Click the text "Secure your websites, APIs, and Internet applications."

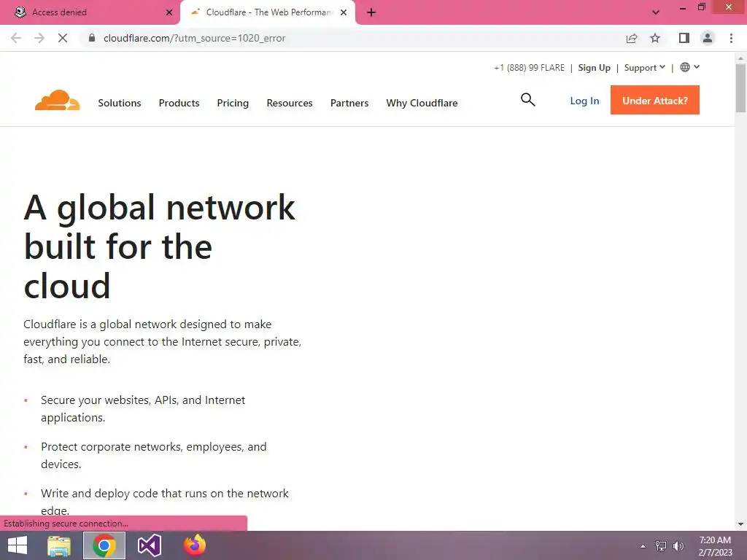point(143,408)
